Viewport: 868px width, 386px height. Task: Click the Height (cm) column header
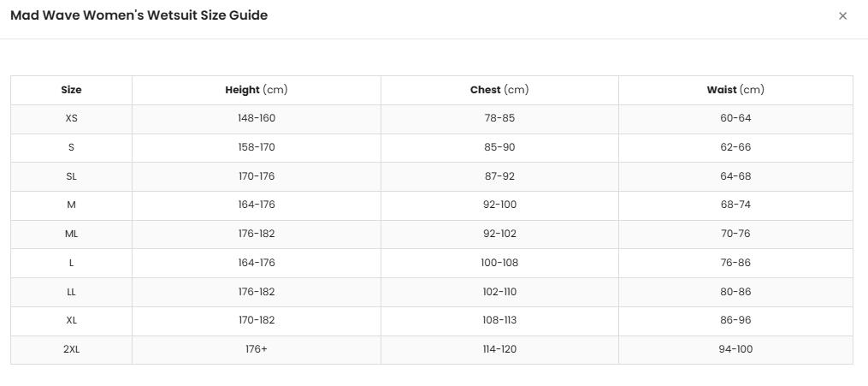(257, 90)
